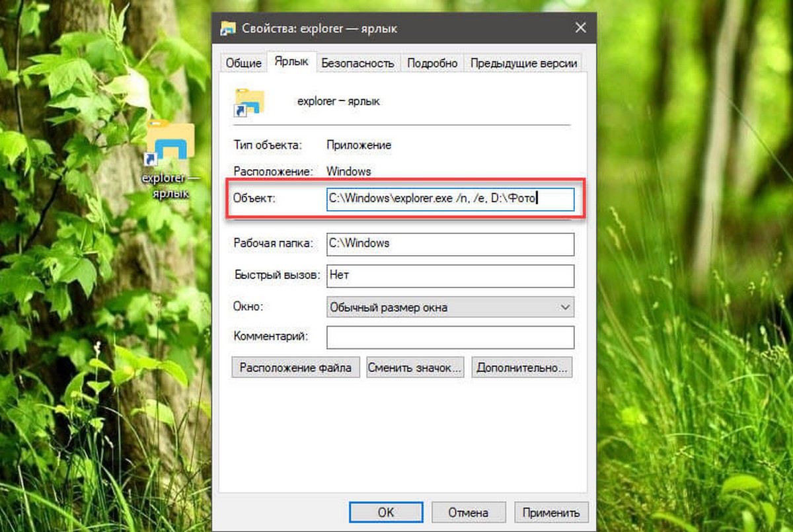Focus the Рабочая папка text field
Screen dimensions: 793x532
pyautogui.click(x=449, y=243)
